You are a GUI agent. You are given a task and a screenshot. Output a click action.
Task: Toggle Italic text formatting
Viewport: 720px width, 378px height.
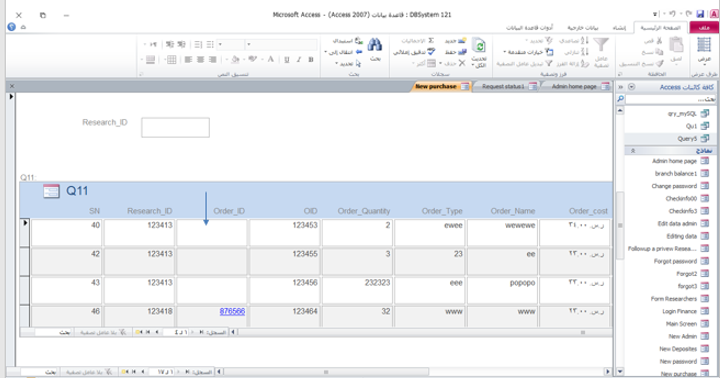[x=299, y=59]
